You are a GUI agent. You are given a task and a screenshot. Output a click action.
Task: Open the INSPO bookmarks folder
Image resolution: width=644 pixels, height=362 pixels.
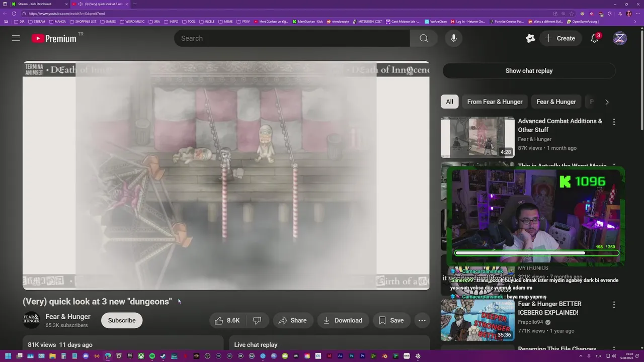(171, 22)
